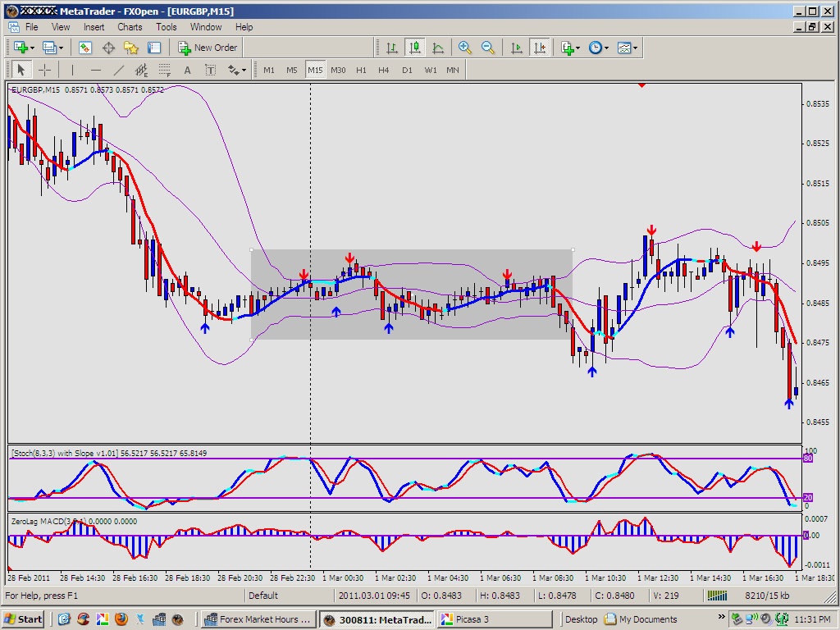Image resolution: width=840 pixels, height=630 pixels.
Task: Launch Firefox from quick launch
Action: point(121,619)
